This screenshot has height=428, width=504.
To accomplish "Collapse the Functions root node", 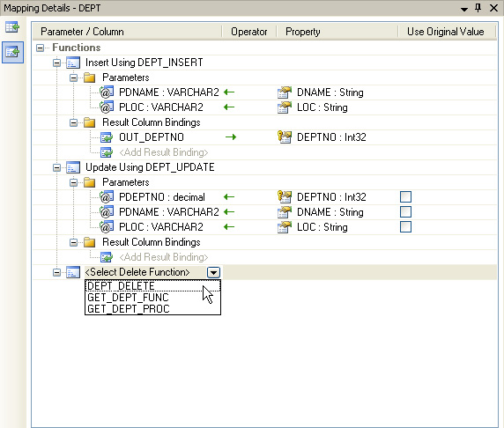I will pos(40,48).
